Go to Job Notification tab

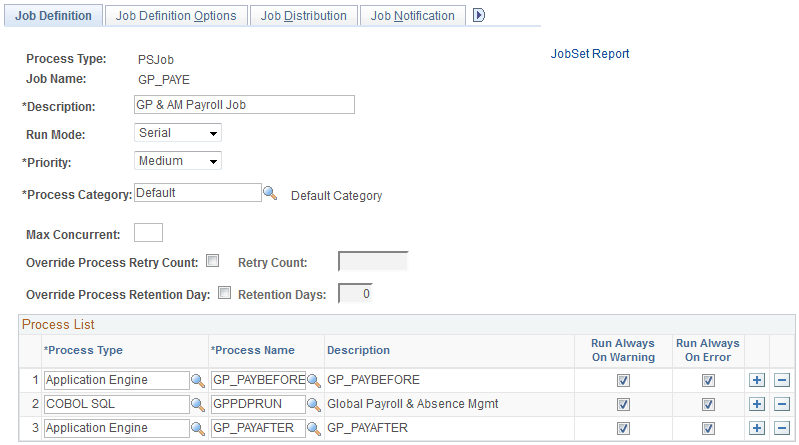[x=412, y=16]
